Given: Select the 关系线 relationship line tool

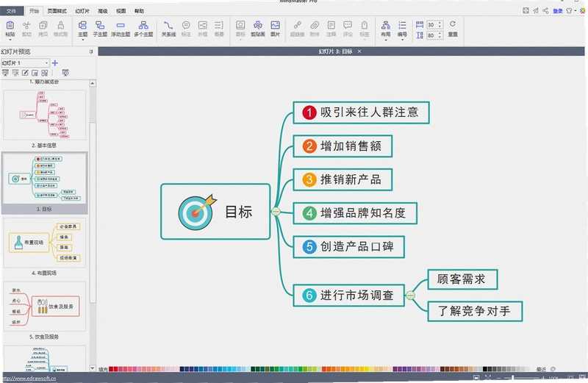Looking at the screenshot, I should 168,29.
